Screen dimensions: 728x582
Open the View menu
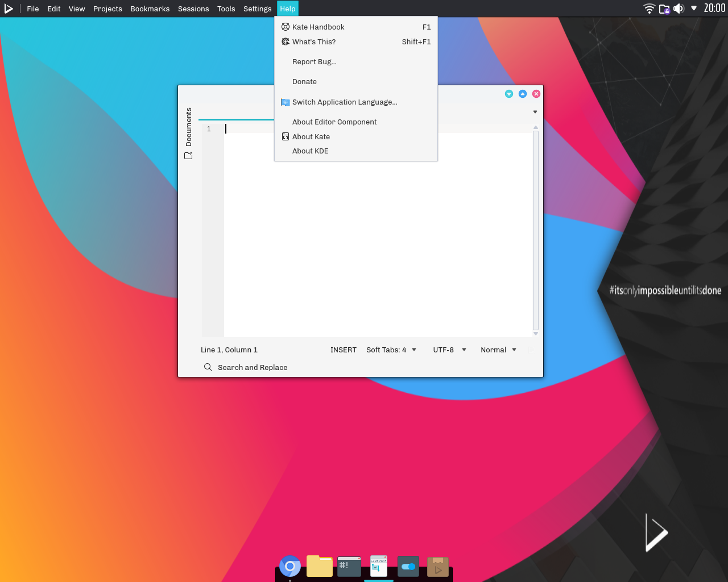77,9
